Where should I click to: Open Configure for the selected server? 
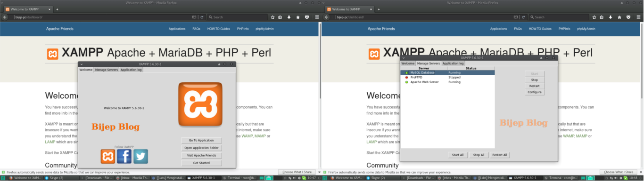535,92
